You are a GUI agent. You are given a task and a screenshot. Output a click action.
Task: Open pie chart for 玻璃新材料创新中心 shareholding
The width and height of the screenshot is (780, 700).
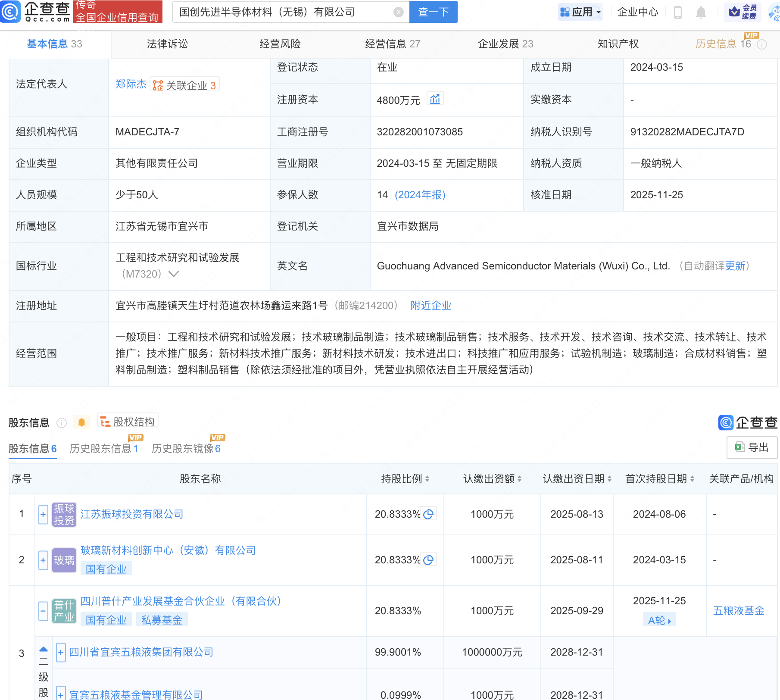(428, 560)
